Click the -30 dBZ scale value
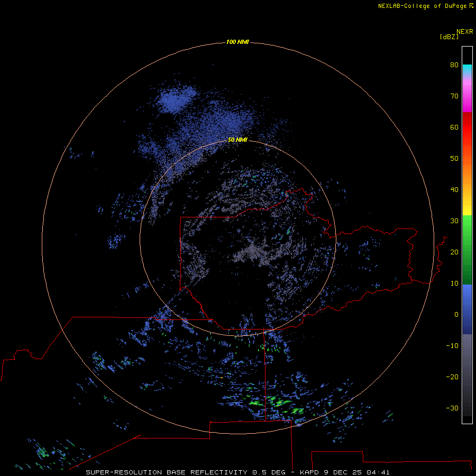Viewport: 476px width, 476px height. coord(452,408)
